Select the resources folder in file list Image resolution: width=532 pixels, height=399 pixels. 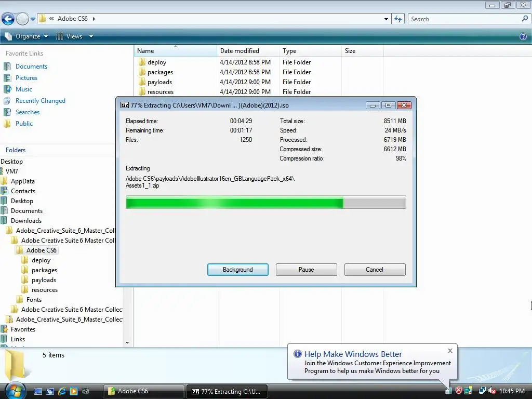tap(161, 91)
